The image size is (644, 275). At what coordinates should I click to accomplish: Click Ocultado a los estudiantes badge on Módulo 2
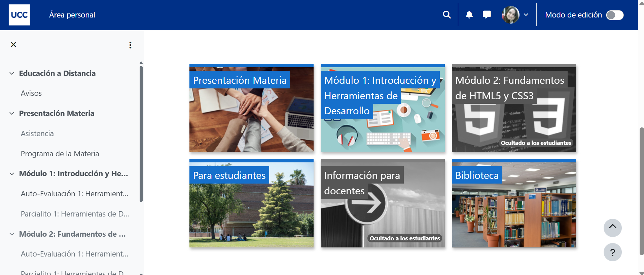(536, 143)
